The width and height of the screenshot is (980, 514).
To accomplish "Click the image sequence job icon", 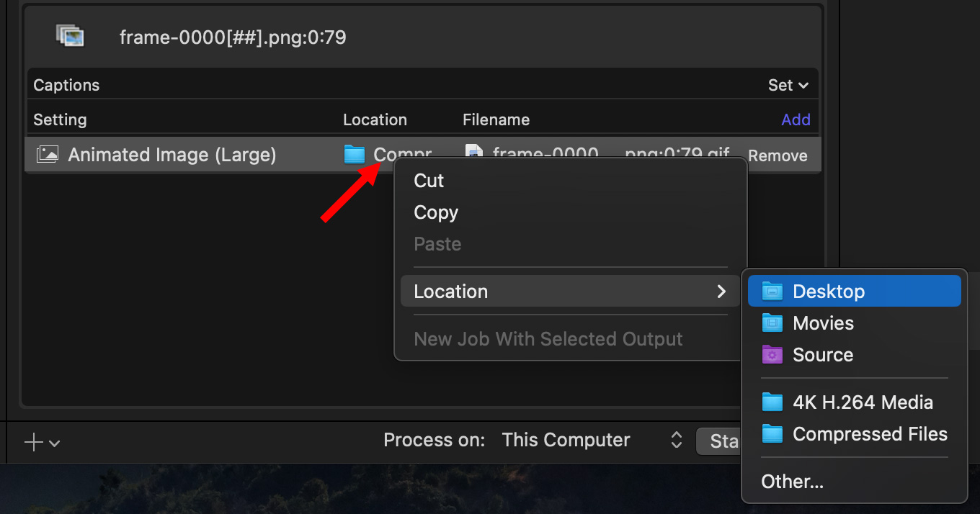I will 70,35.
